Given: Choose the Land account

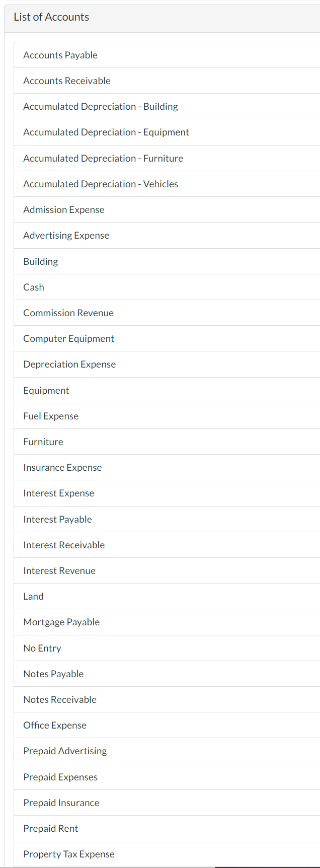Looking at the screenshot, I should coord(33,596).
